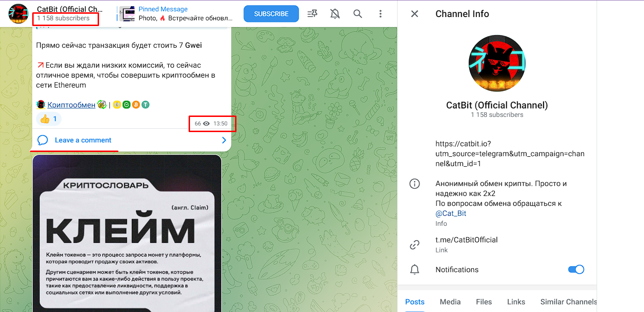Click the orange Bitcoin coin emoji

pyautogui.click(x=136, y=105)
